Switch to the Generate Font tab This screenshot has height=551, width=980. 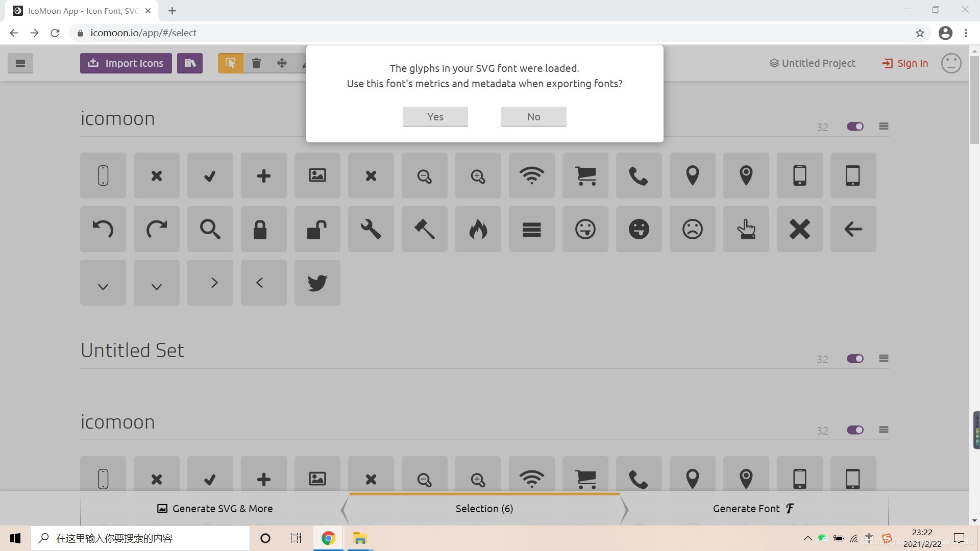pyautogui.click(x=753, y=509)
